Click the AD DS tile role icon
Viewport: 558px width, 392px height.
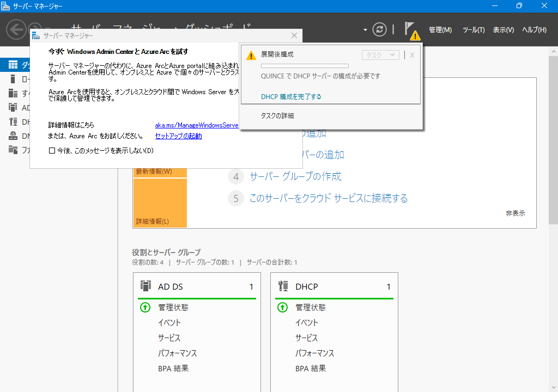point(145,286)
